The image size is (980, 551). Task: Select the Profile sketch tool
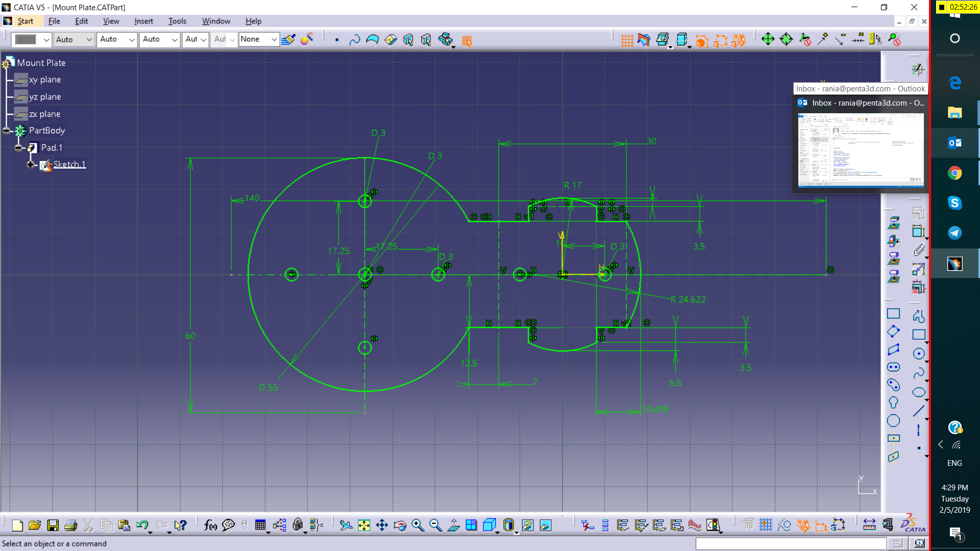click(919, 316)
